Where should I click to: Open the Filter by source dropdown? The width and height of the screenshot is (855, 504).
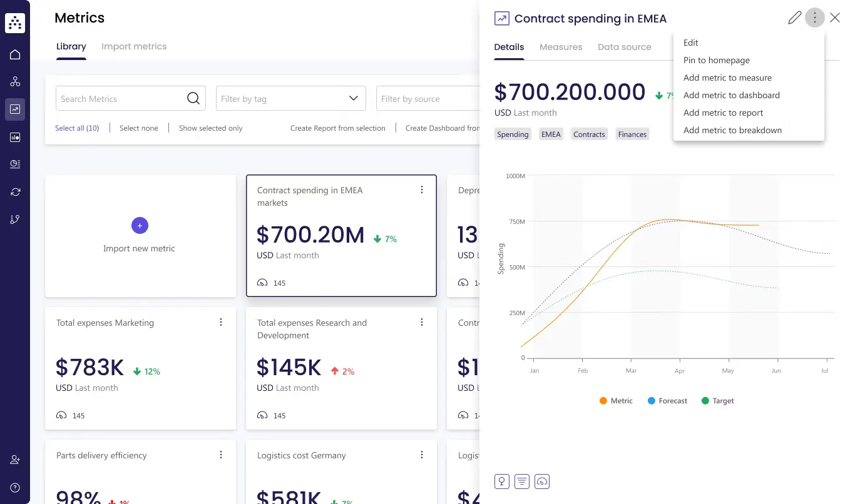click(x=429, y=98)
